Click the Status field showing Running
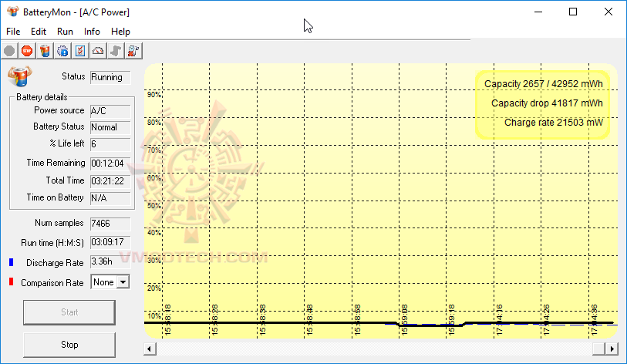The height and width of the screenshot is (364, 627). click(110, 77)
